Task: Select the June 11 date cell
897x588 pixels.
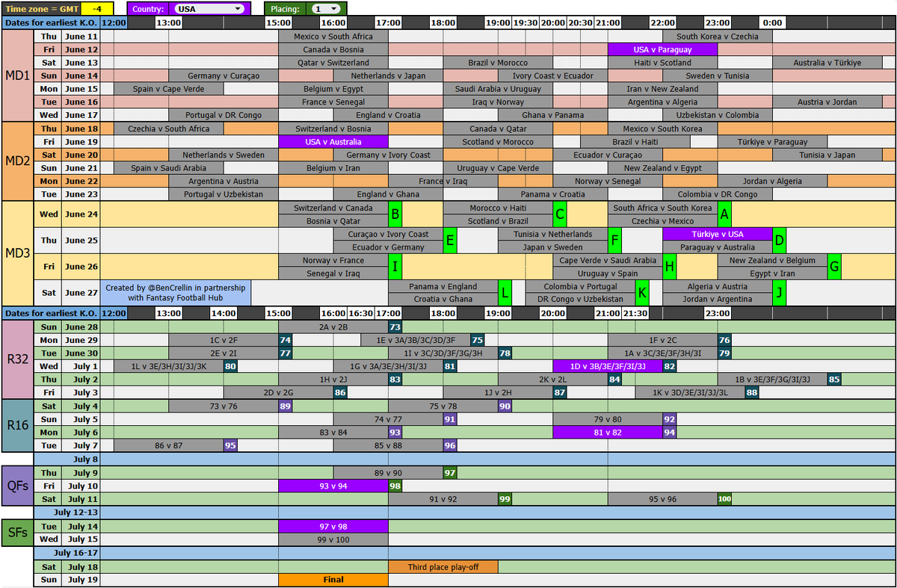Action: [x=81, y=36]
